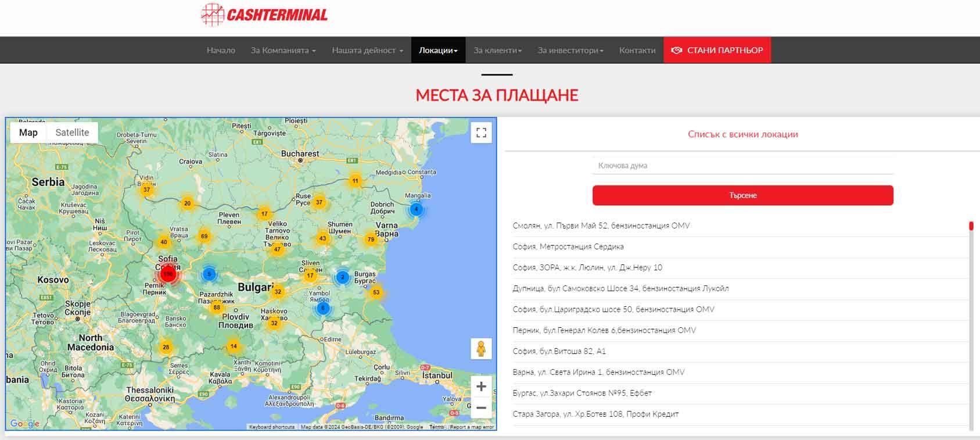Go to the Начало page

[x=221, y=50]
